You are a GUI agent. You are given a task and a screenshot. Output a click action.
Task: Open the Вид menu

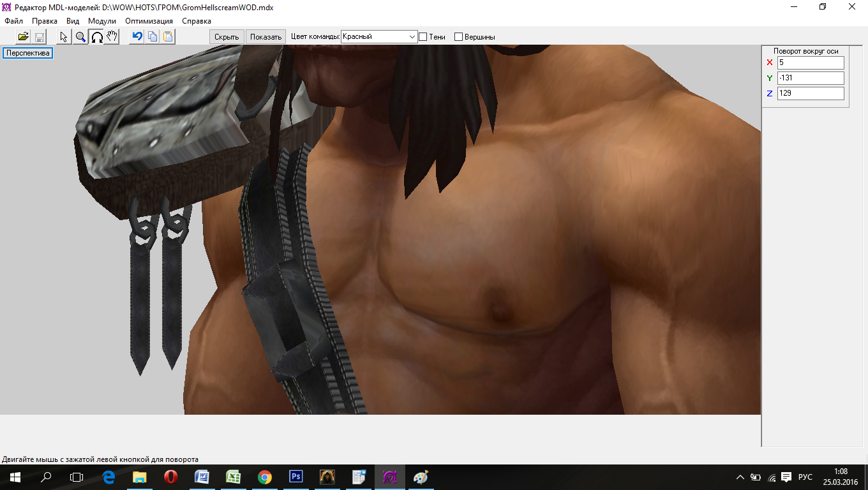(x=73, y=21)
